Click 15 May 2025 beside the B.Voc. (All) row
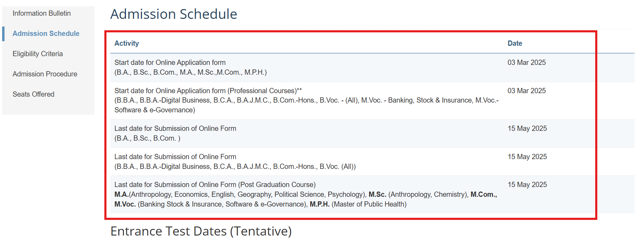Screen dimensions: 644x246 pos(527,157)
